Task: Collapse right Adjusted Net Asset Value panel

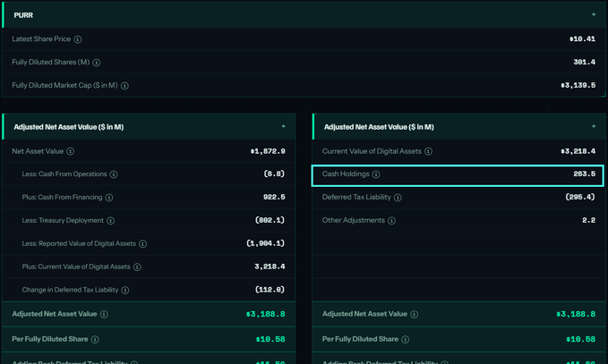Action: click(x=594, y=126)
